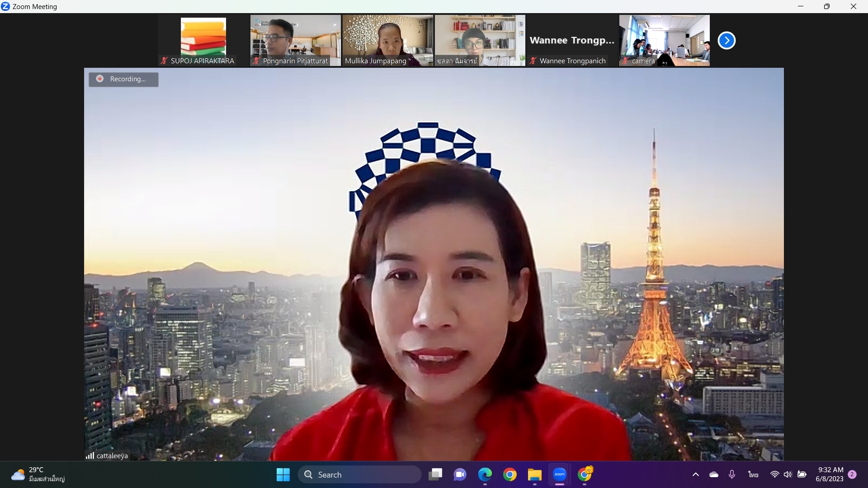Click the microphone tray icon
This screenshot has width=868, height=488.
tap(732, 474)
